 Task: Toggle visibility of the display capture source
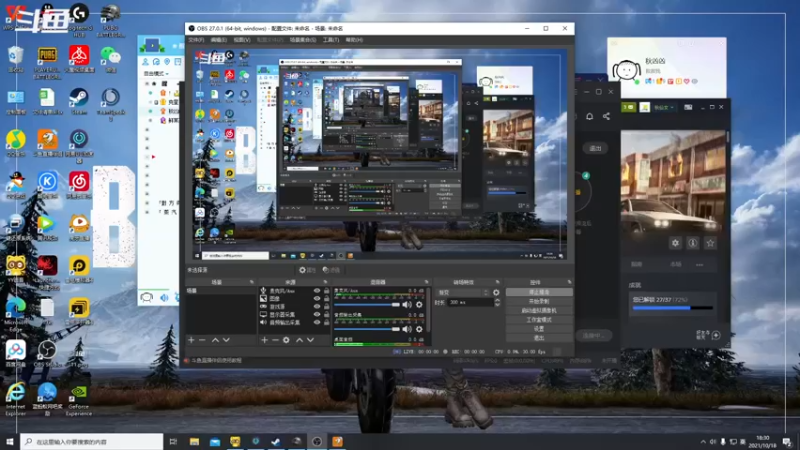(317, 314)
